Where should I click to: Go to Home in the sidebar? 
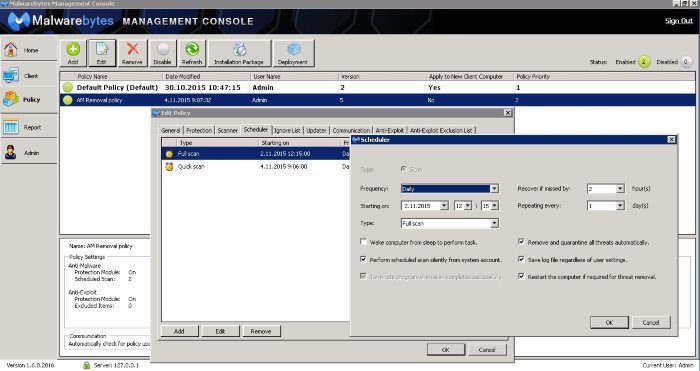29,49
